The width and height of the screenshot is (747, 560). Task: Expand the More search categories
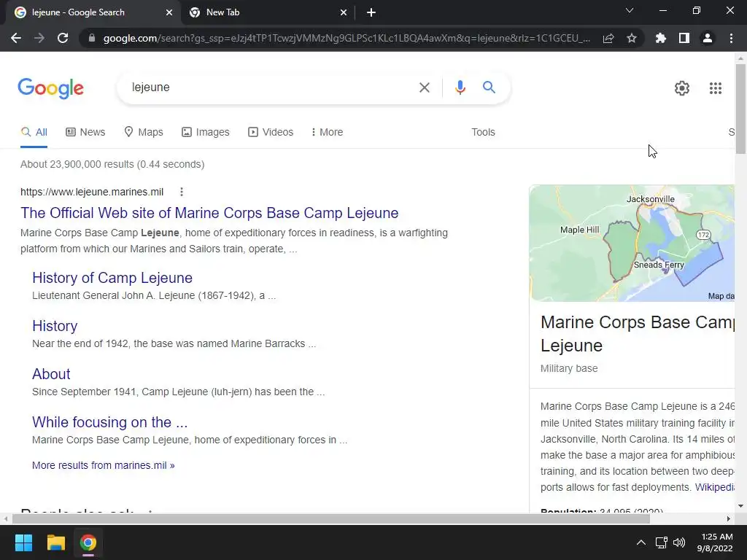pyautogui.click(x=327, y=133)
